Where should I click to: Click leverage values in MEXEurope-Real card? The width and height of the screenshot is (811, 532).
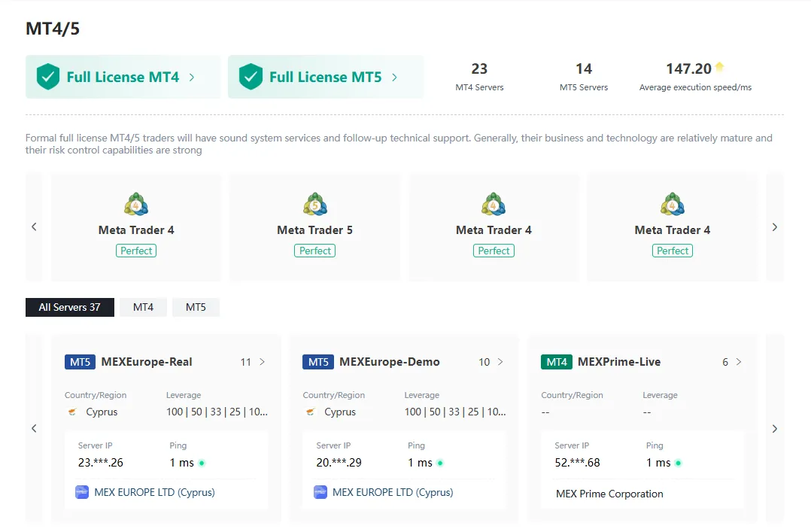[x=217, y=412]
